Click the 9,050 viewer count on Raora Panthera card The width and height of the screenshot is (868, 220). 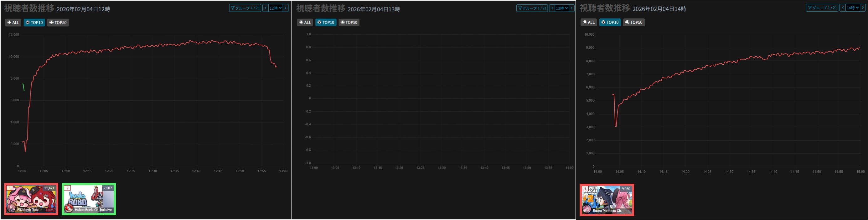click(x=626, y=189)
